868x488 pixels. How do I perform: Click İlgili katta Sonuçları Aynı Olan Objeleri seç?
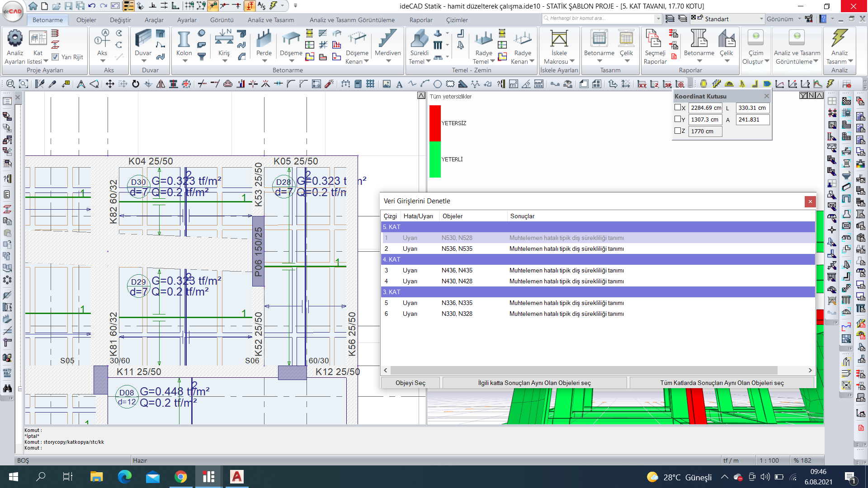[x=534, y=383]
